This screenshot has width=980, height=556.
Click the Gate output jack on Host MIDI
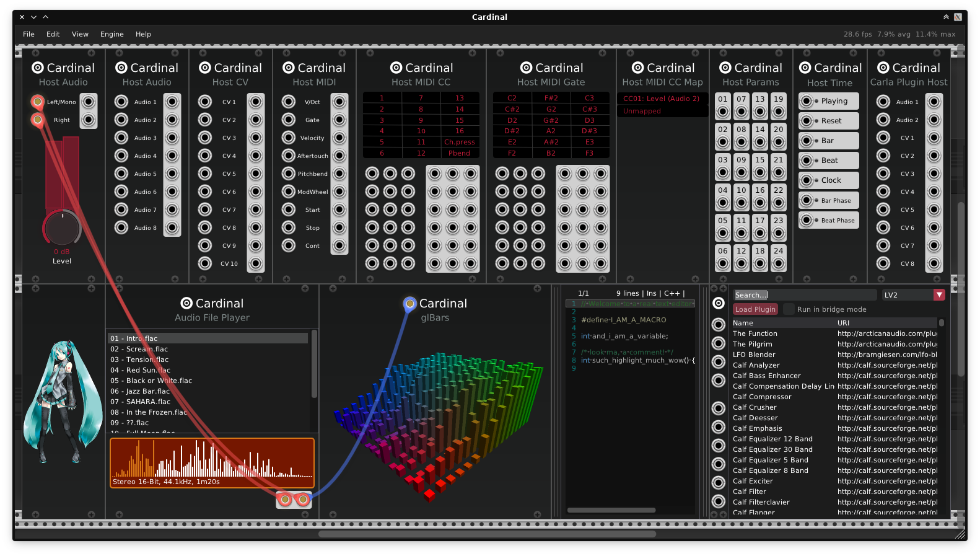[x=339, y=119]
